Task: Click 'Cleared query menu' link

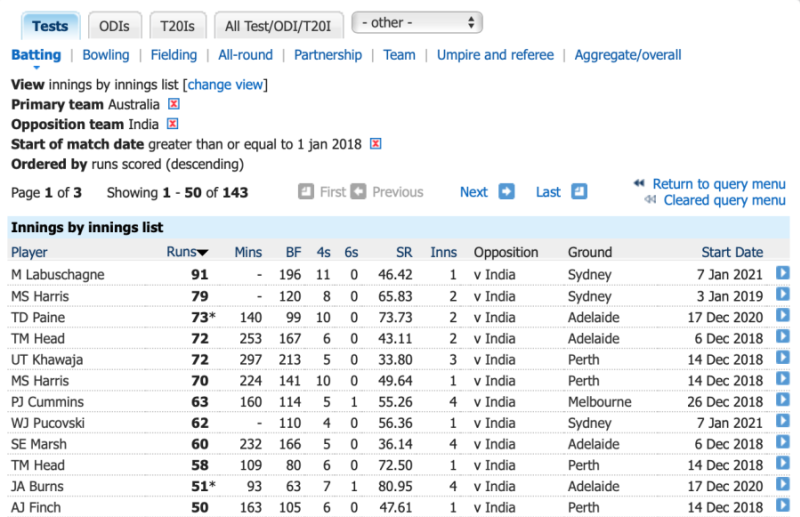Action: point(724,200)
